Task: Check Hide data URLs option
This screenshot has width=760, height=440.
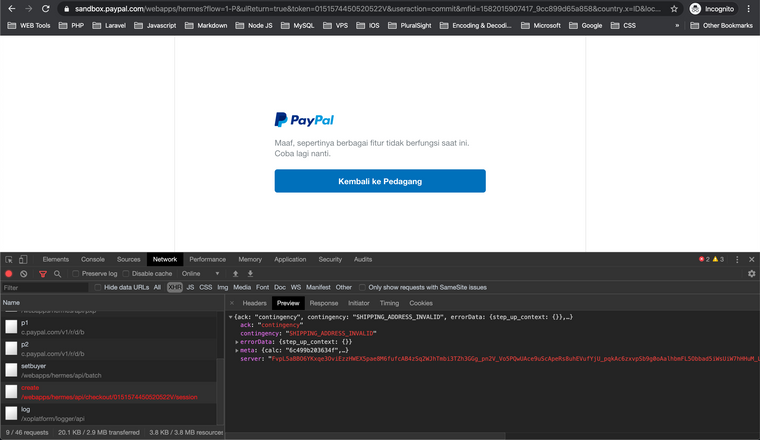Action: point(98,287)
